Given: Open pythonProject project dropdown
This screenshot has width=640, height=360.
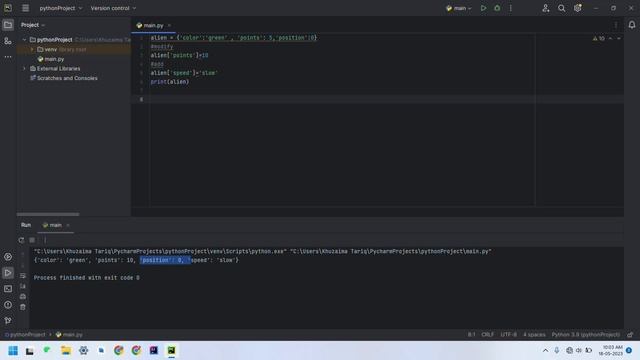Looking at the screenshot, I should 60,8.
